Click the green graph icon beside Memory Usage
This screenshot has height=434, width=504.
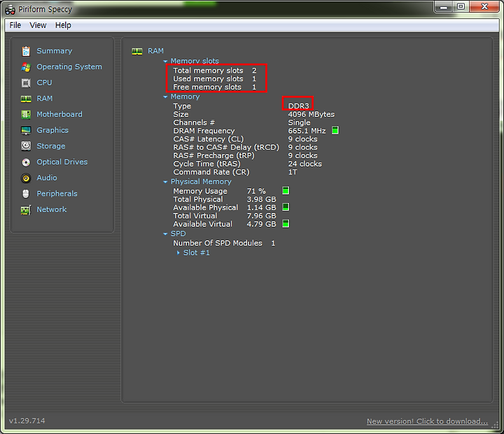(x=286, y=190)
